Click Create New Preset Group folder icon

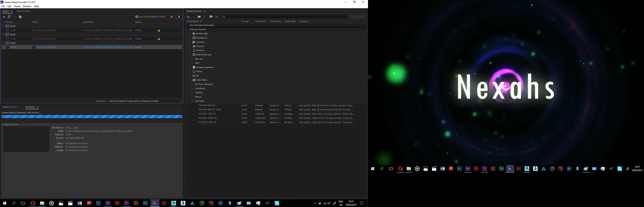pos(199,17)
